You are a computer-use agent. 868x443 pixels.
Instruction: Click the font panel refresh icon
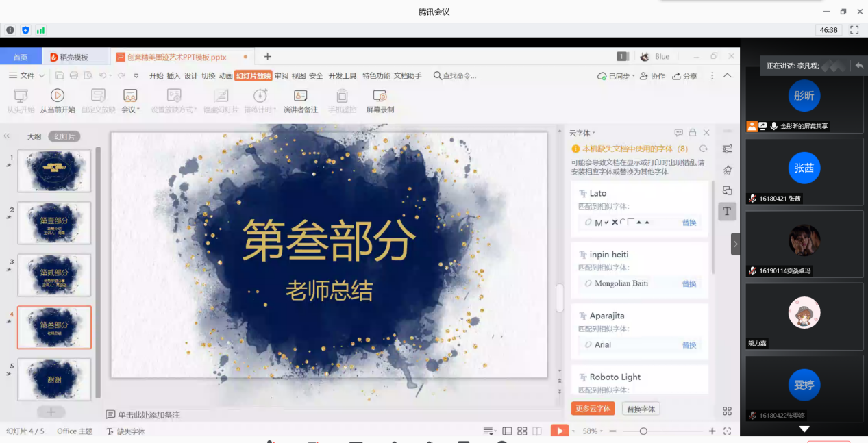click(x=703, y=149)
